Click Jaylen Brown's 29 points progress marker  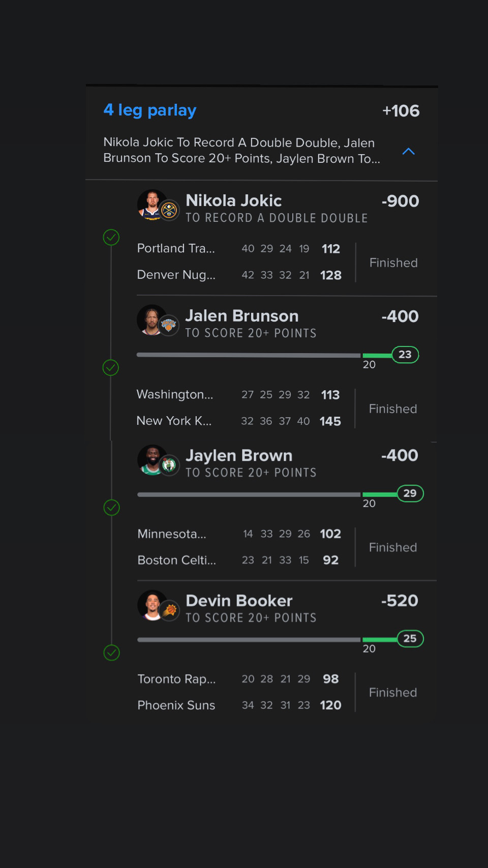410,493
